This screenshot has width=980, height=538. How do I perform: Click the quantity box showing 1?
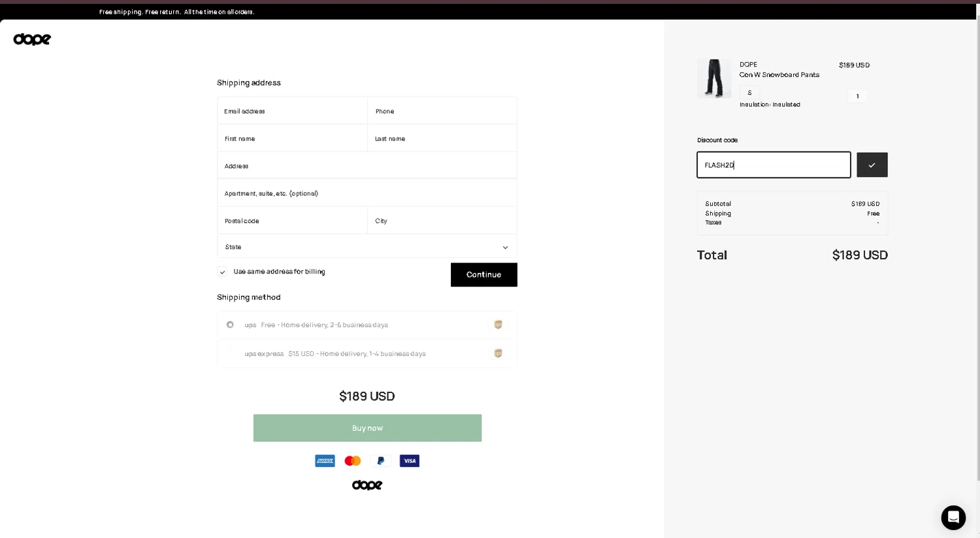(857, 96)
